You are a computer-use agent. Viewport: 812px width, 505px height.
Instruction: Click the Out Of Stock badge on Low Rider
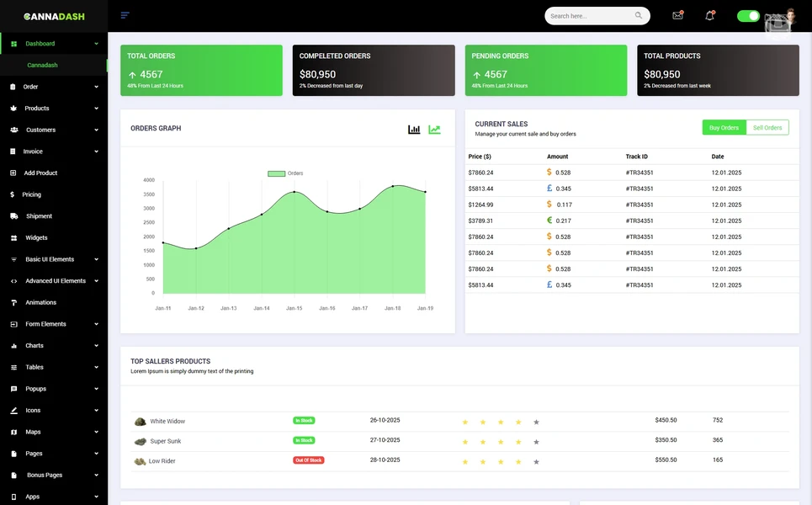point(308,460)
